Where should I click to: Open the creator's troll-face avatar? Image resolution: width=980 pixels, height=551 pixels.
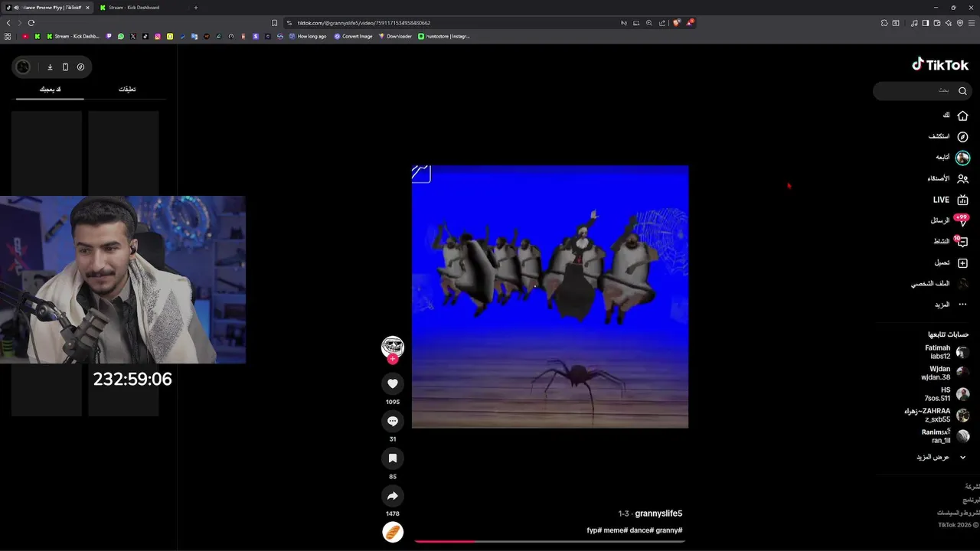point(393,346)
